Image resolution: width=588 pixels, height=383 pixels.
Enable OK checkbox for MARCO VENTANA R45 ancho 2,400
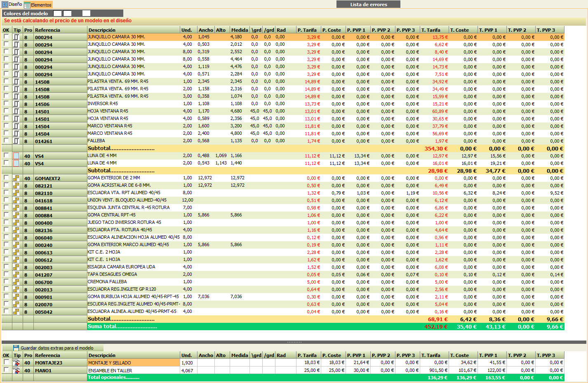(x=6, y=133)
